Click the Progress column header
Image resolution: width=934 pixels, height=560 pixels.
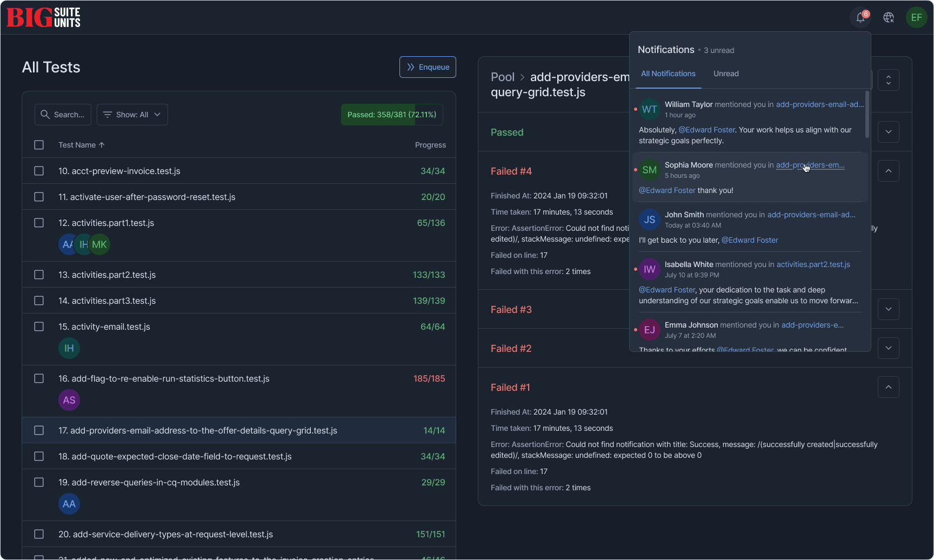(430, 145)
